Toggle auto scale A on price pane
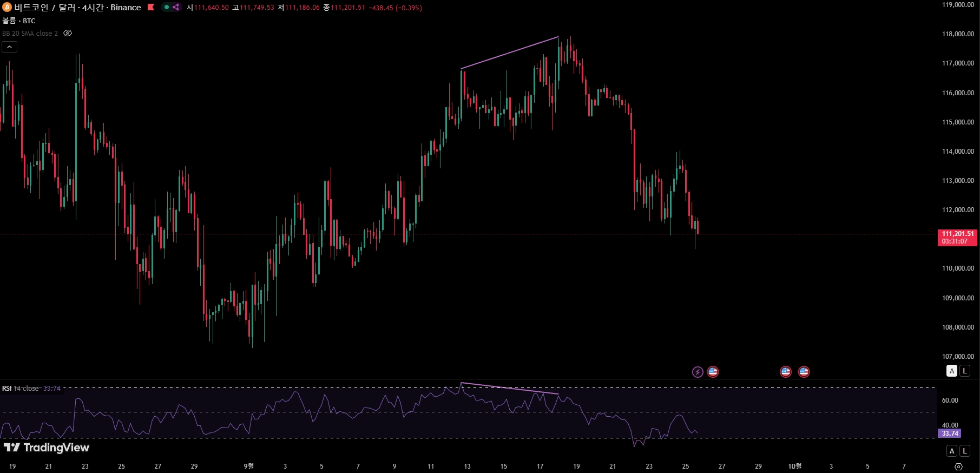 (952, 371)
